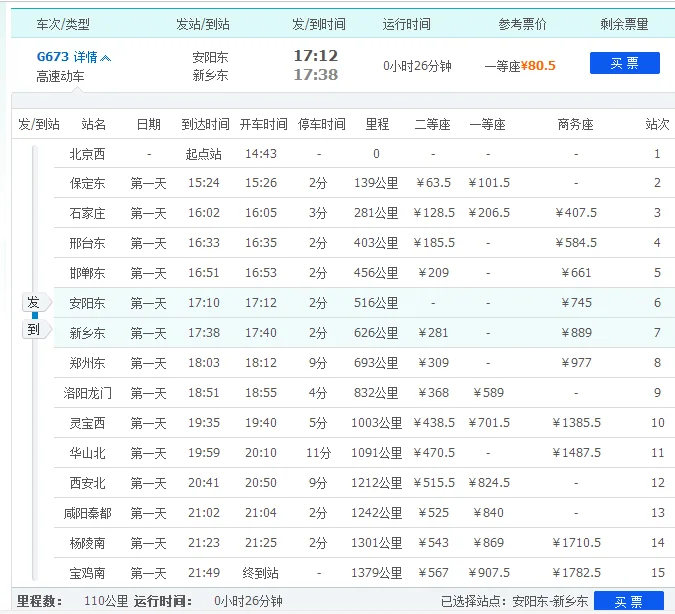Click 110公里 mileage in footer
This screenshot has height=614, width=675.
[106, 601]
